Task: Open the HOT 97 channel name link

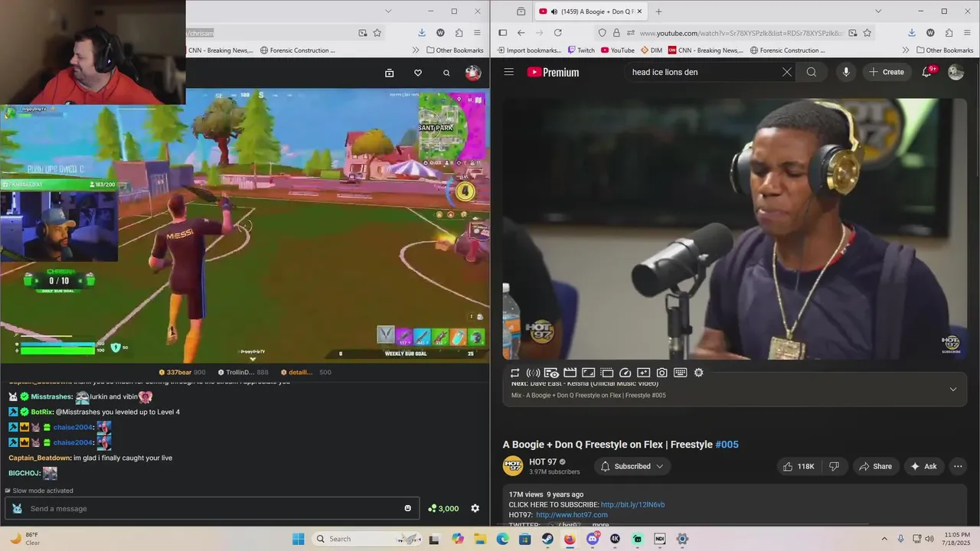Action: click(x=543, y=461)
